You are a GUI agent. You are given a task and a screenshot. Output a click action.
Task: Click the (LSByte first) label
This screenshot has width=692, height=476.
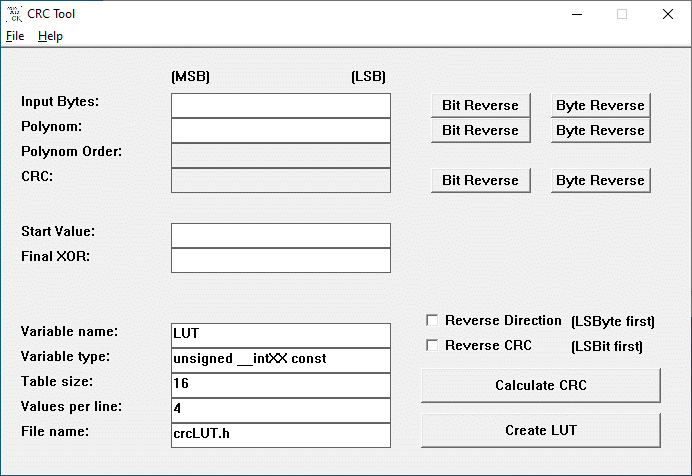tap(613, 322)
